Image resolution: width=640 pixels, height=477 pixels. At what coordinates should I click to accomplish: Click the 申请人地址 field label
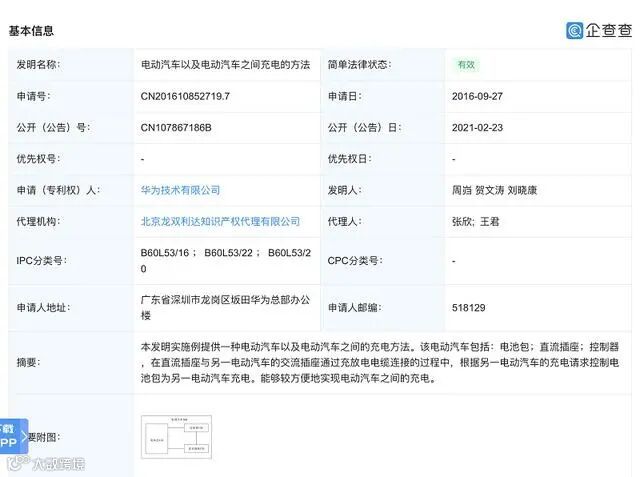[43, 308]
